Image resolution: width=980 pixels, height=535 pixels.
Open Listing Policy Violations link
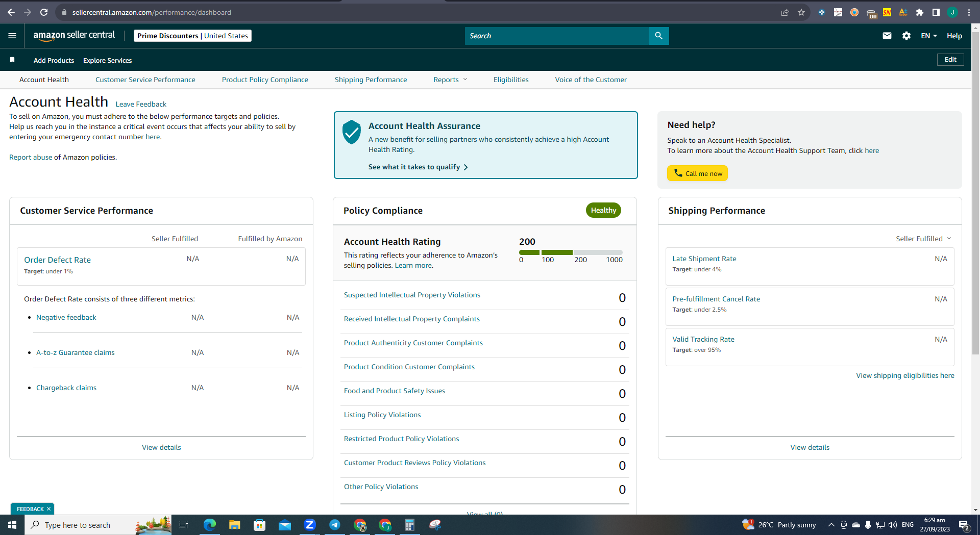point(382,415)
